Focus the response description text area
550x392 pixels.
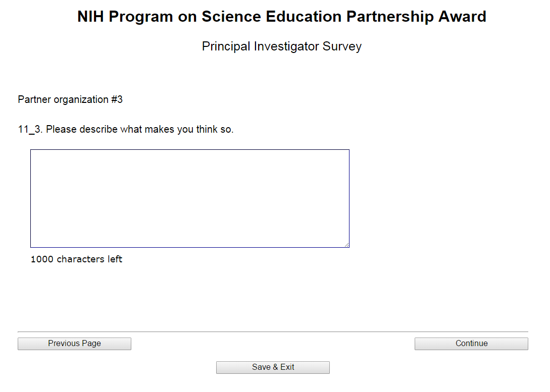(189, 198)
